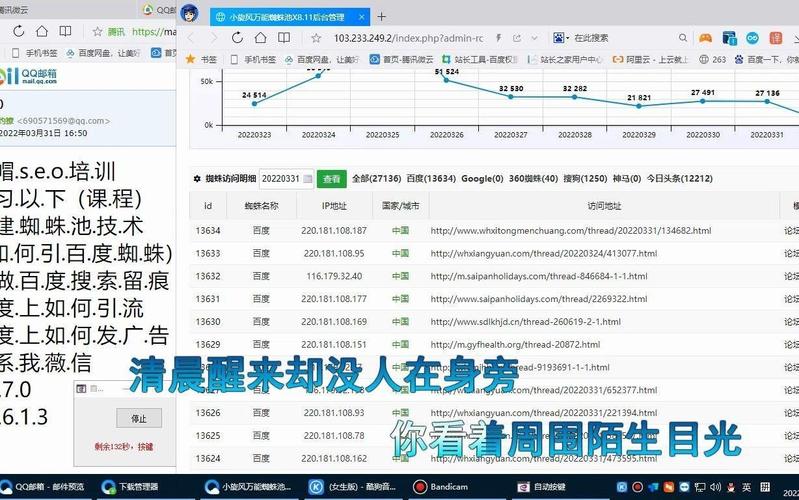Open 手机书签 in front browser bookmarks
Viewport: 799px width, 500px height.
tap(253, 59)
